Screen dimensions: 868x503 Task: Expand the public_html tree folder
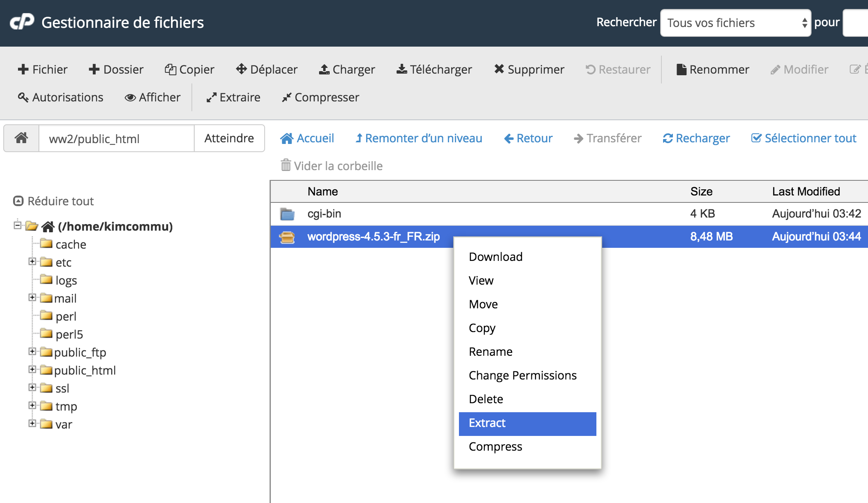32,370
